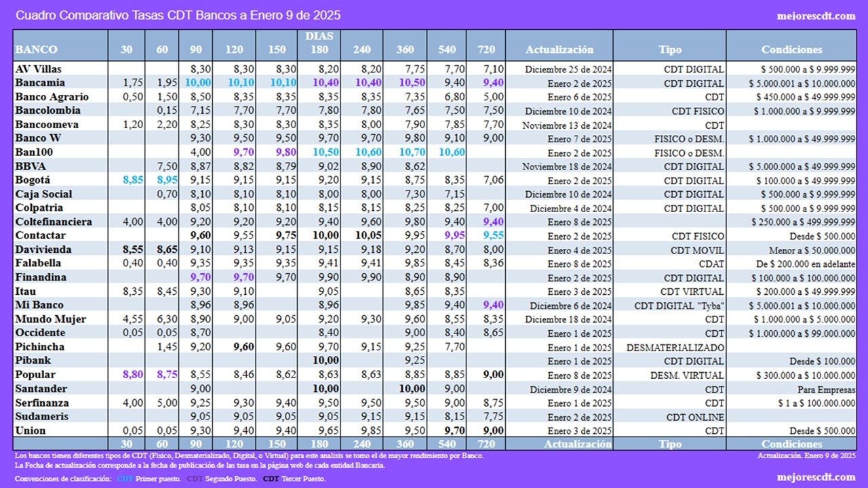
Task: Click Ban100's 10,70 rate at 360 days
Action: pyautogui.click(x=412, y=152)
